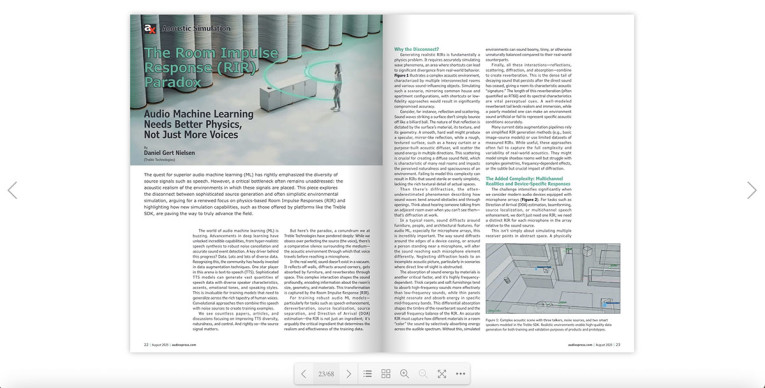Click the intro paragraph starting 'The quest for superior audio'
The height and width of the screenshot is (388, 765).
245,194
